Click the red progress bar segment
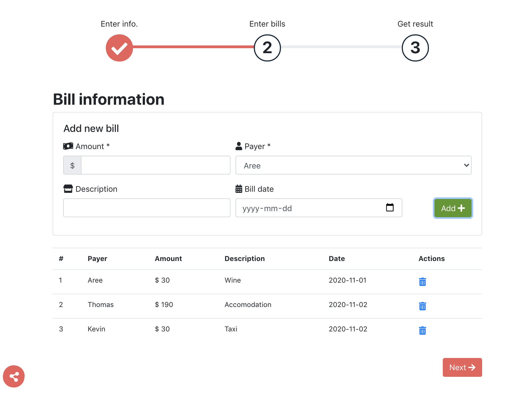This screenshot has height=394, width=532. 193,47
